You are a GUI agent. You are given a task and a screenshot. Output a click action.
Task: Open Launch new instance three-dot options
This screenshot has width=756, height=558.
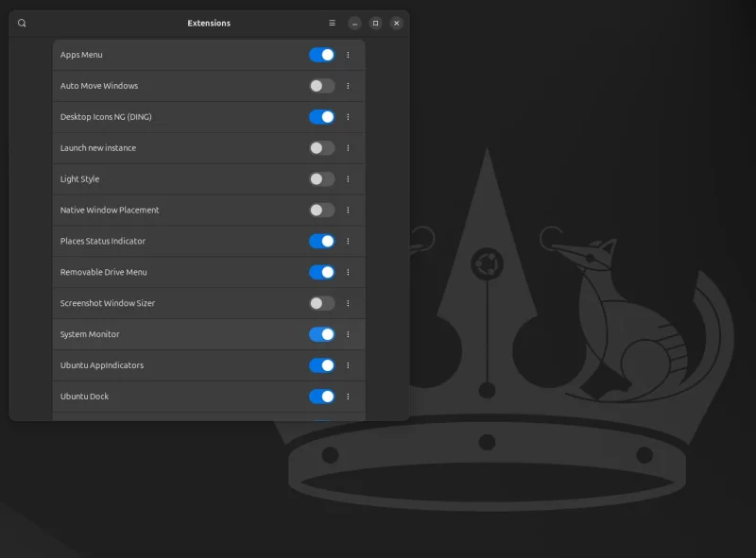[348, 148]
